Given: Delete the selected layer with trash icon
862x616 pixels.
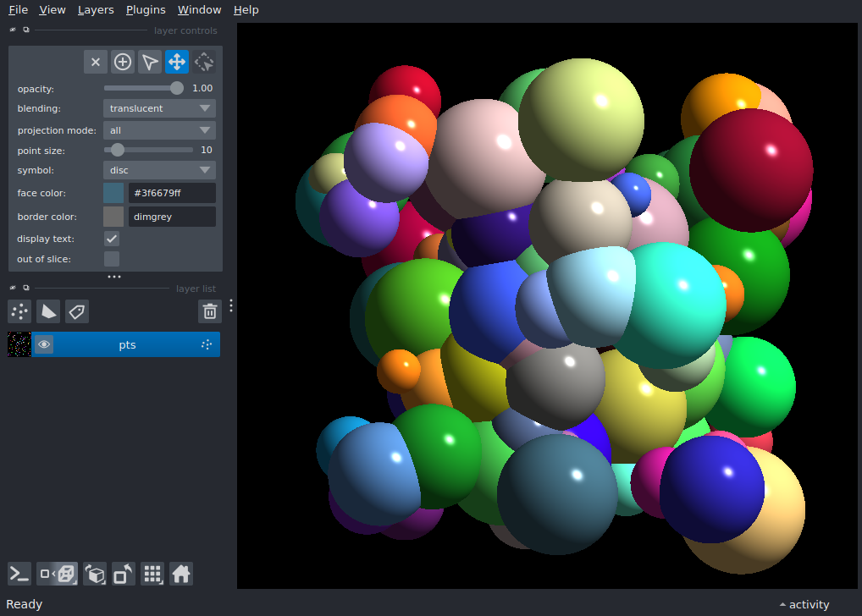Looking at the screenshot, I should pos(210,311).
